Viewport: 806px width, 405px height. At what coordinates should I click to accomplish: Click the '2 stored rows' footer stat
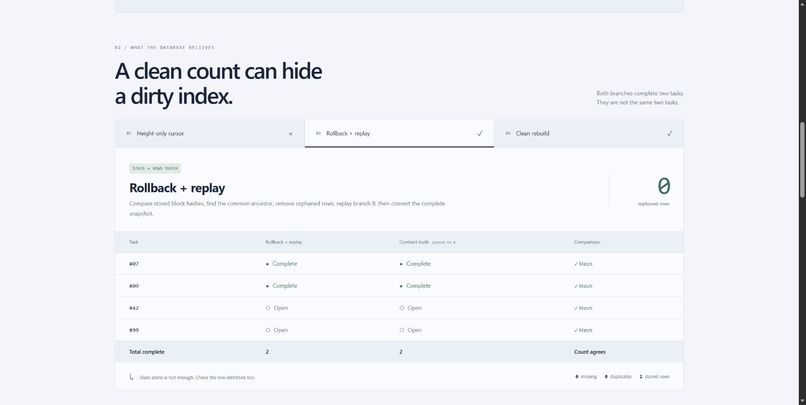[x=654, y=377]
